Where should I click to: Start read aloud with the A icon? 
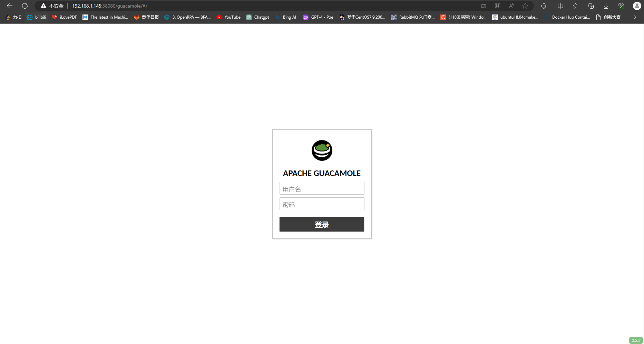coord(511,6)
